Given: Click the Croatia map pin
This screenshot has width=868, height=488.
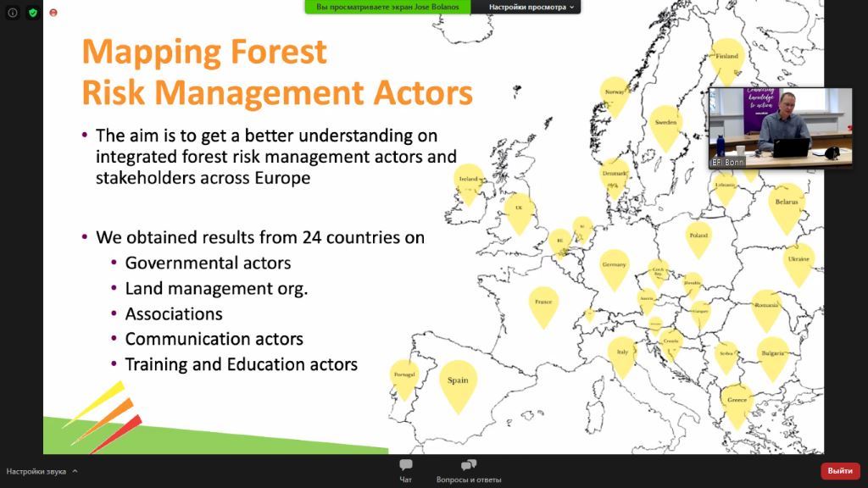Looking at the screenshot, I should click(671, 346).
